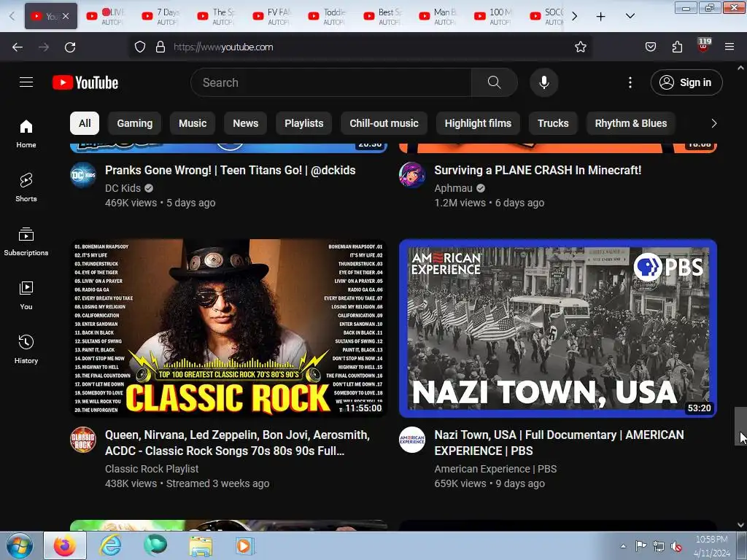Play the Classic Rock video thumbnail
747x560 pixels.
228,327
